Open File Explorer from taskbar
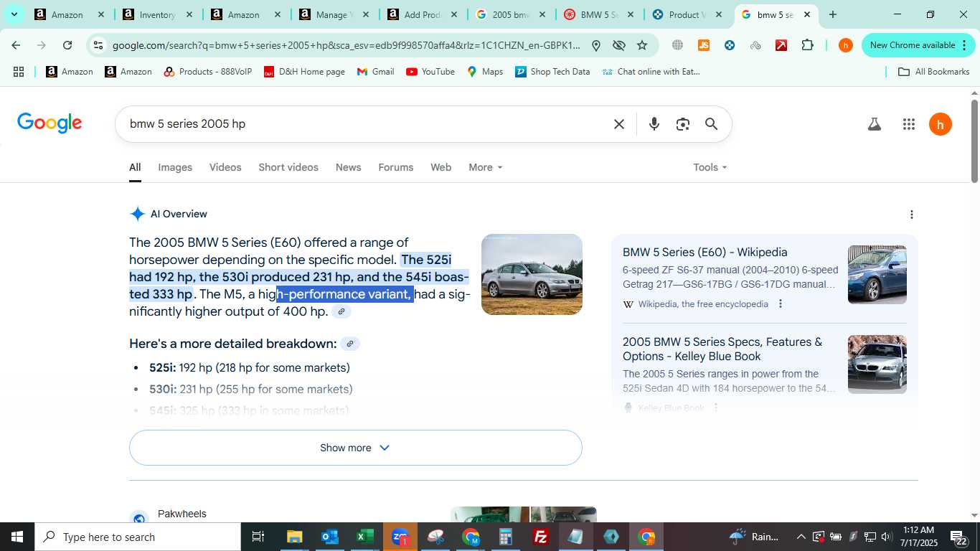980x551 pixels. click(x=295, y=537)
